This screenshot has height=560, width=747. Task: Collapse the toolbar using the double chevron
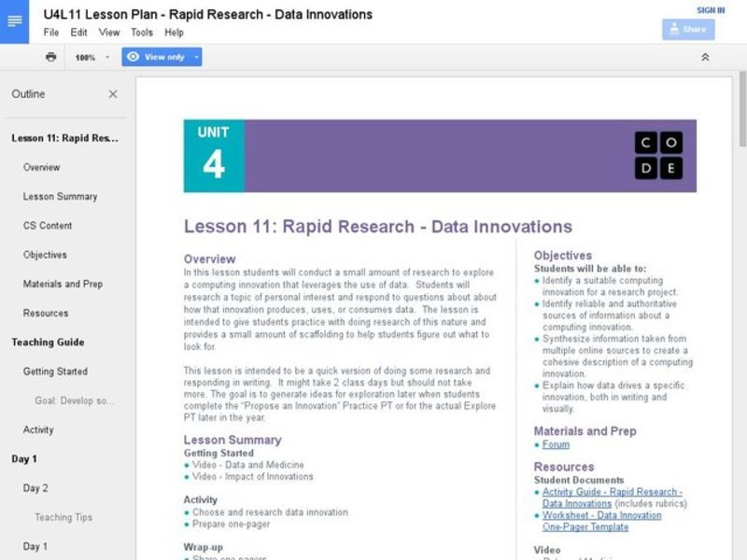[x=707, y=57]
